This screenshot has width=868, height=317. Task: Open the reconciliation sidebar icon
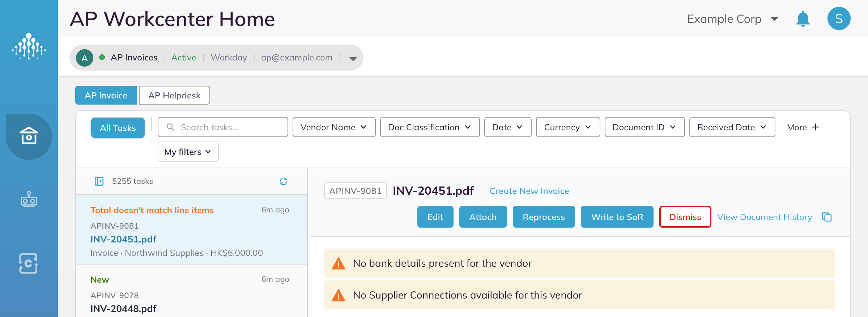pos(29,263)
